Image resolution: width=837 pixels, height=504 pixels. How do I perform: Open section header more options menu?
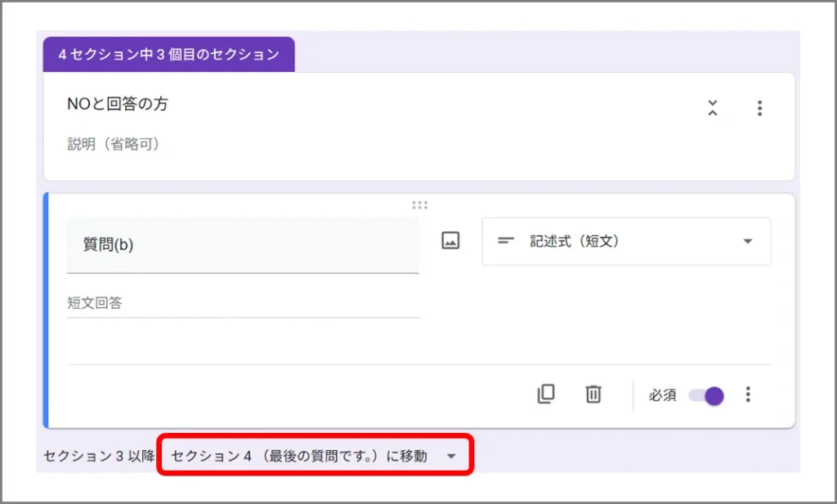click(x=759, y=108)
